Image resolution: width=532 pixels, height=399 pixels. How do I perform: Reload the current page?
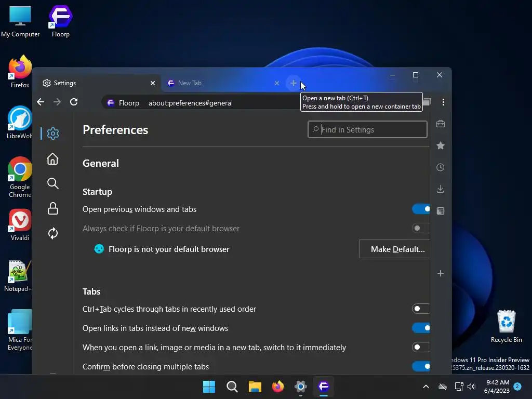[x=74, y=102]
